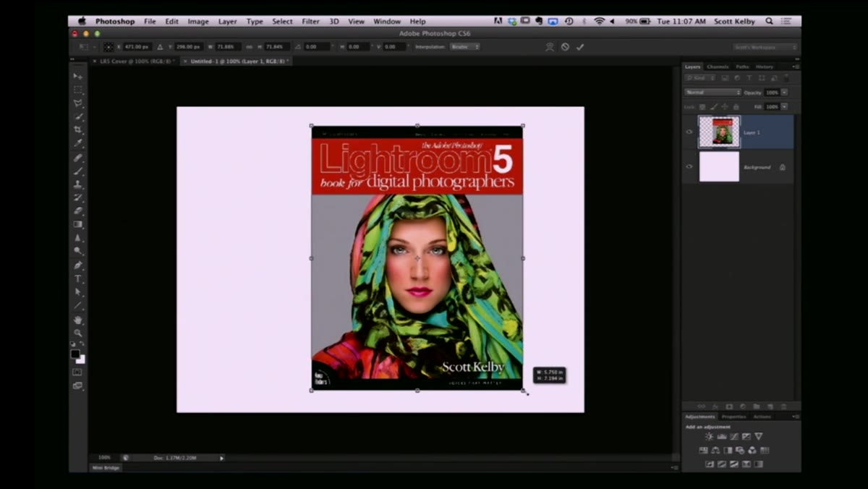This screenshot has height=489, width=868.
Task: Delete layer using the trash icon
Action: (783, 407)
